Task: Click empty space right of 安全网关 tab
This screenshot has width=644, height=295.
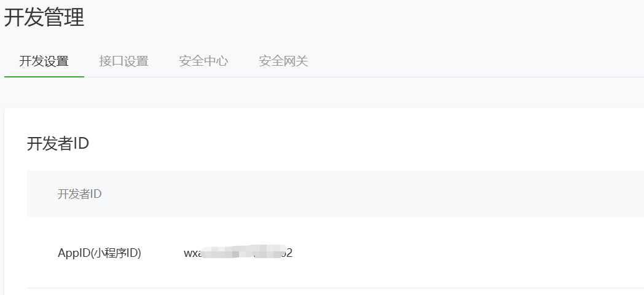Action: click(473, 61)
